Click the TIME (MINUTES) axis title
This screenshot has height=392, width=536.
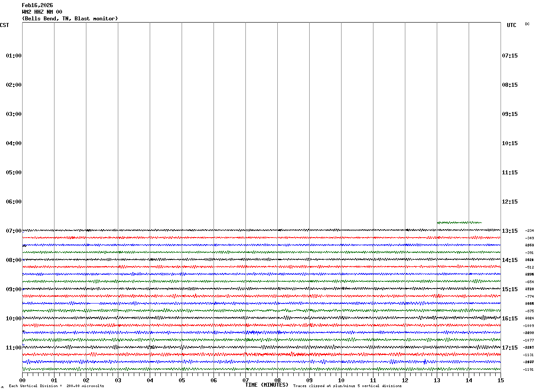(x=267, y=385)
